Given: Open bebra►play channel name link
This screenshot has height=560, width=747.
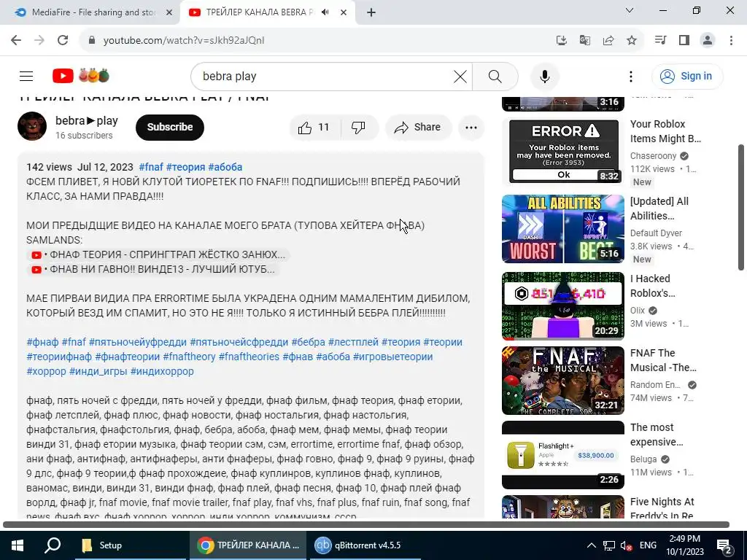Looking at the screenshot, I should pyautogui.click(x=86, y=120).
